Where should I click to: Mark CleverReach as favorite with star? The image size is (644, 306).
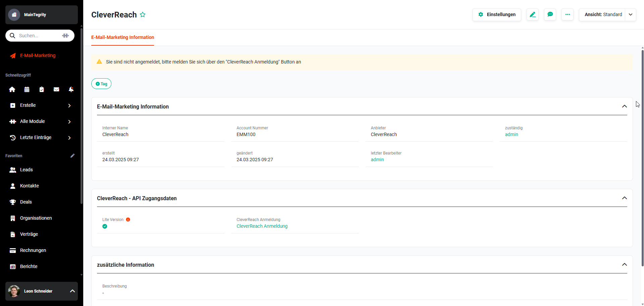(143, 15)
